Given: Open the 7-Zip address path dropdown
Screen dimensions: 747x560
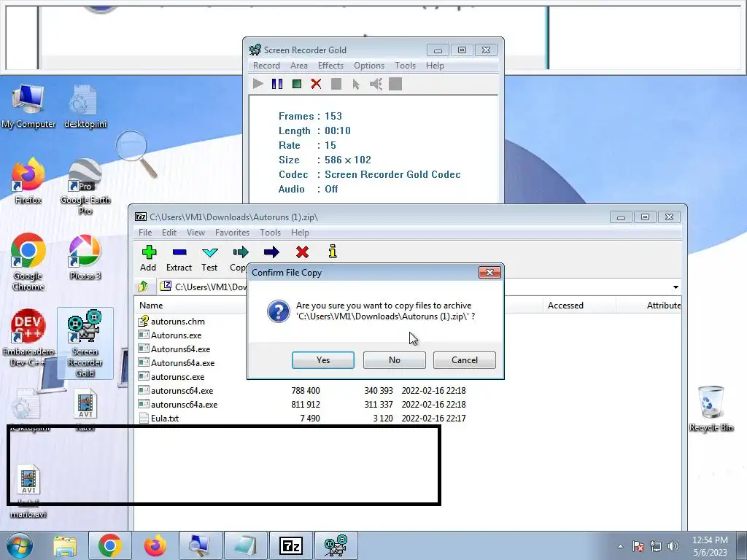Looking at the screenshot, I should click(676, 287).
